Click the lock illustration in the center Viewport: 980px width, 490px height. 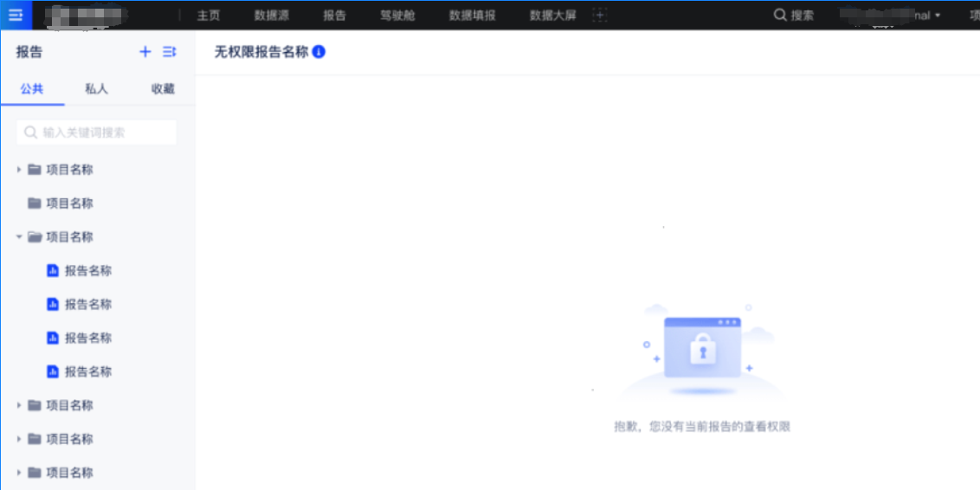click(x=702, y=349)
